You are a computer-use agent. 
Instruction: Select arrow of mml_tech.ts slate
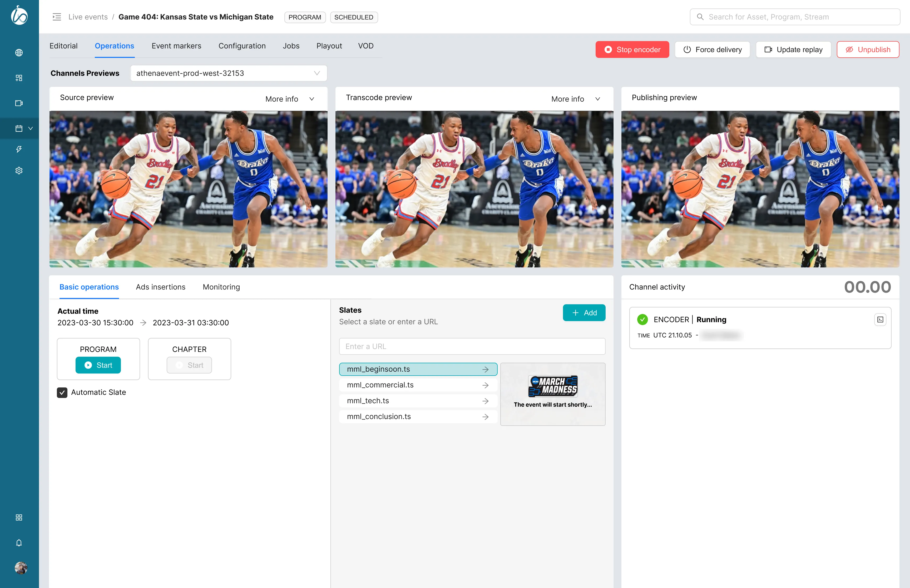click(485, 401)
